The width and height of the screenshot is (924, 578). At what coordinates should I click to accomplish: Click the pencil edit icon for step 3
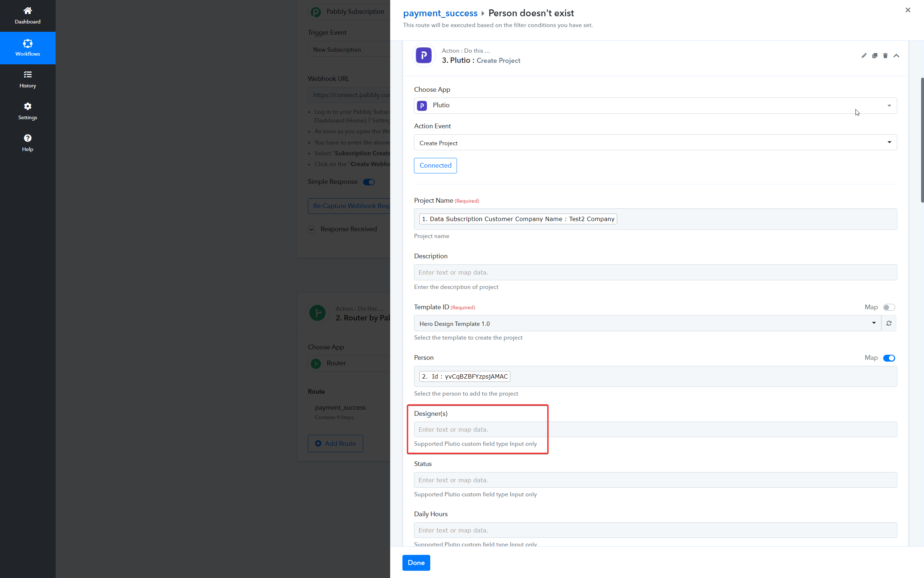[864, 56]
